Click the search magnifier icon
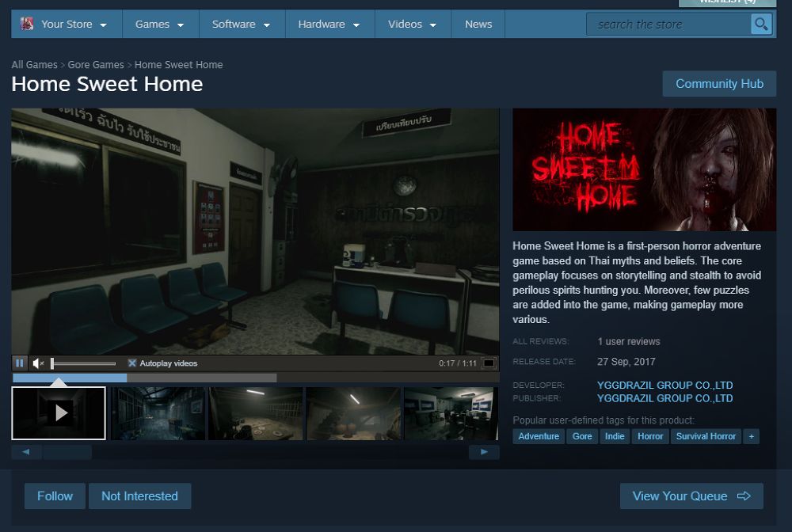792x532 pixels. (761, 25)
